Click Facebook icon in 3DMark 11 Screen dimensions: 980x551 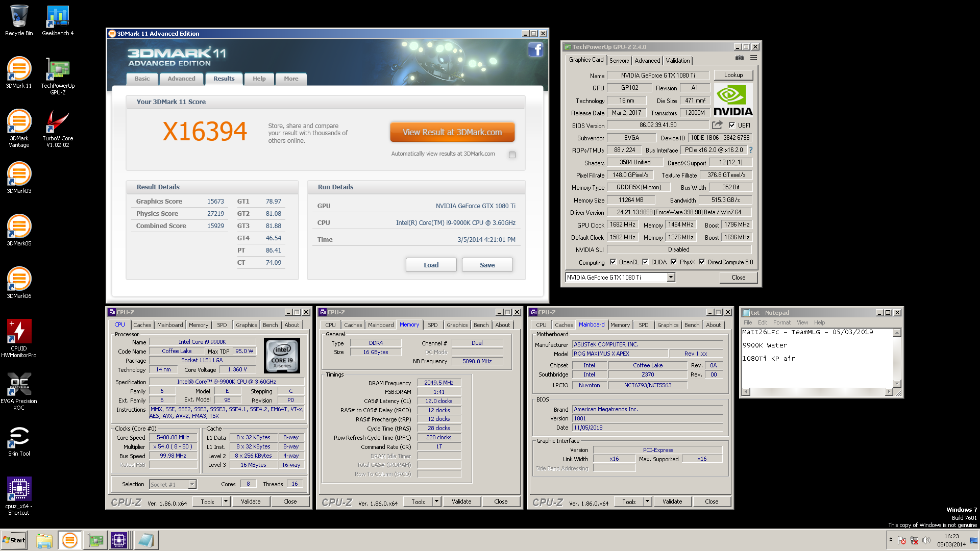coord(535,49)
